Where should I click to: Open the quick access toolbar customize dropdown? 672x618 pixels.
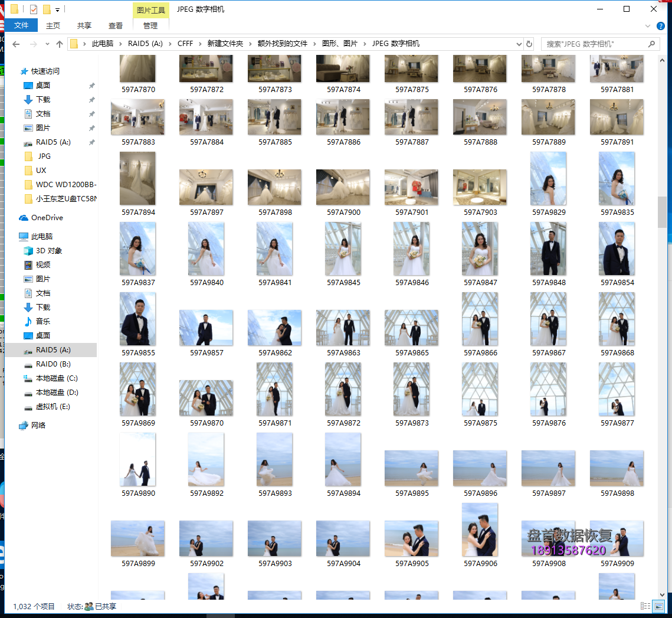pyautogui.click(x=57, y=9)
